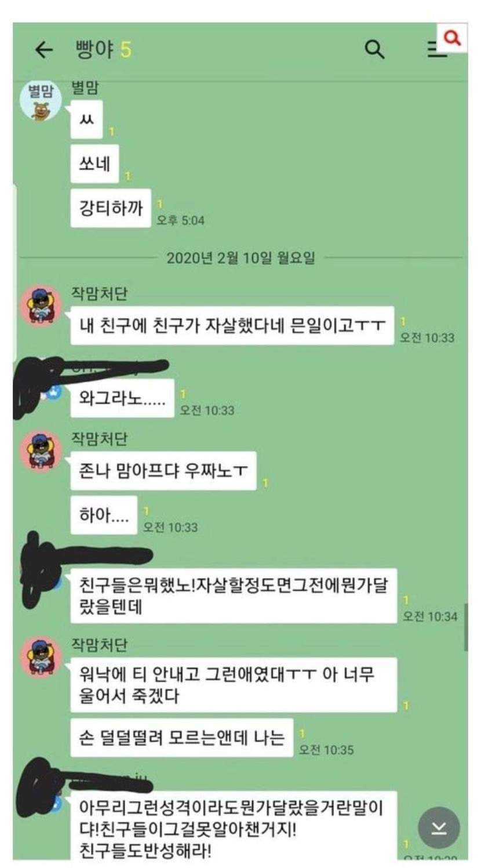Tap message about 친구에 친구가
The image size is (481, 868).
click(232, 325)
